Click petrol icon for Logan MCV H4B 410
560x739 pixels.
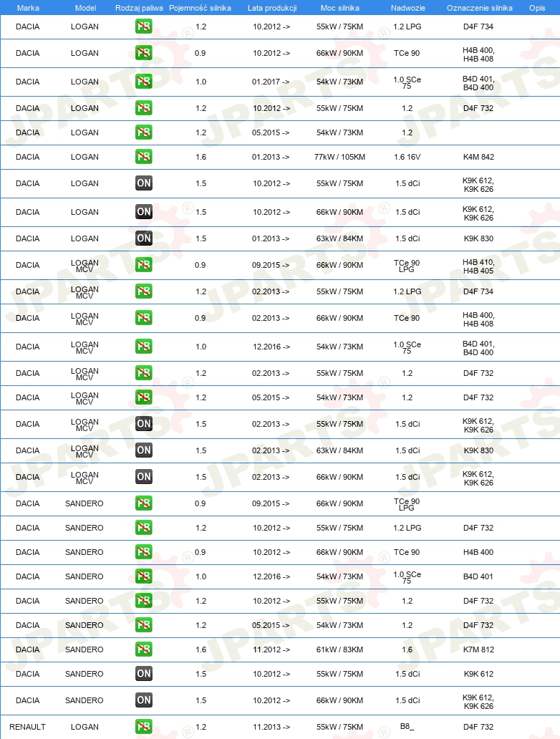tap(144, 265)
